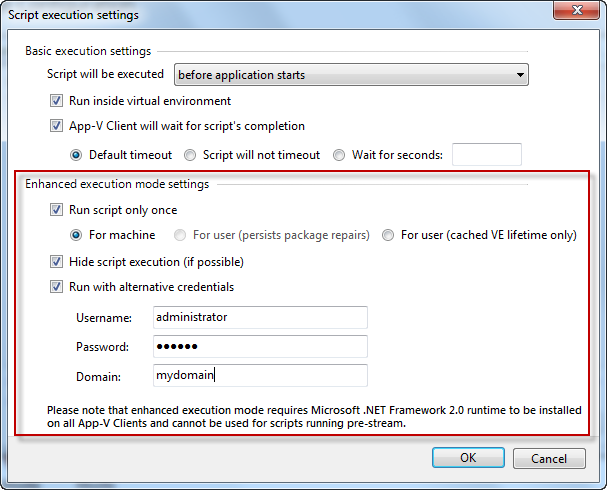Open the 'Script will be executed' dropdown
This screenshot has height=490, width=607.
click(x=351, y=75)
